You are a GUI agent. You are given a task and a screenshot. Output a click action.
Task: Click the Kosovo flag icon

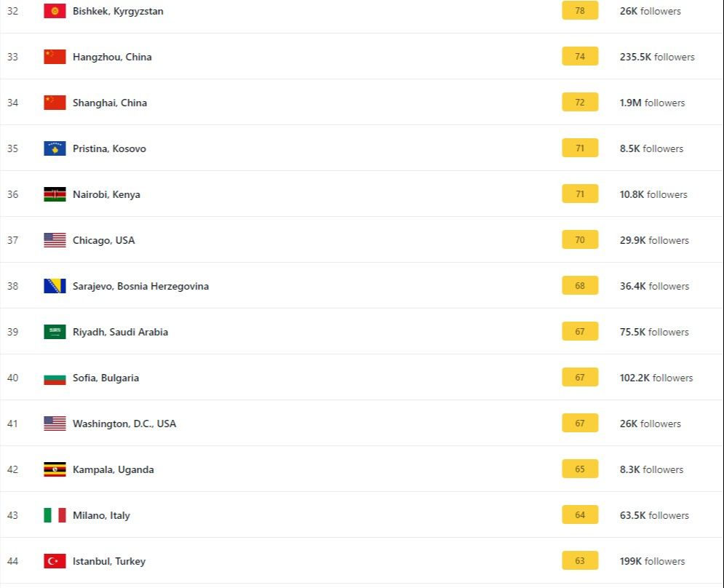[x=55, y=148]
